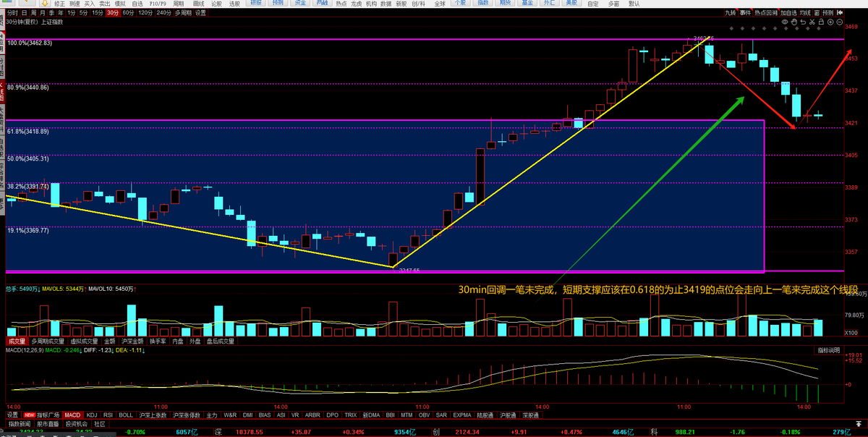Open the 期货 futures toolbar button
Viewport: 868px width, 437px height.
tap(505, 3)
